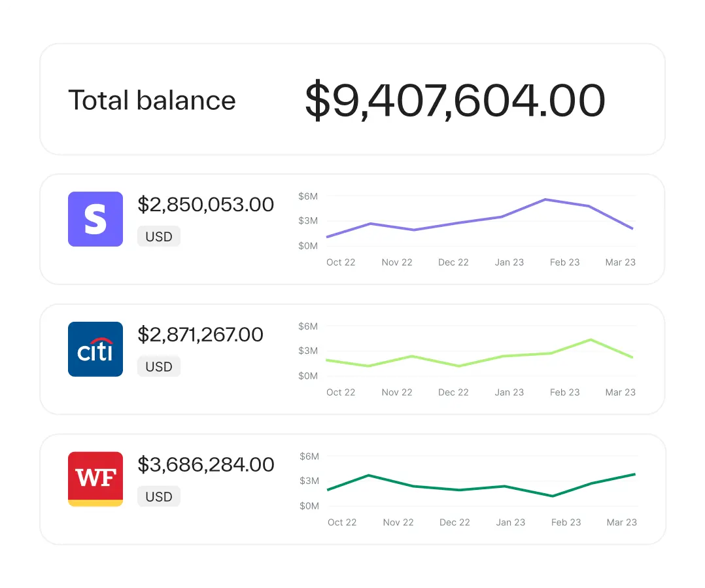Open the USD selector on the Citi account

click(x=158, y=366)
